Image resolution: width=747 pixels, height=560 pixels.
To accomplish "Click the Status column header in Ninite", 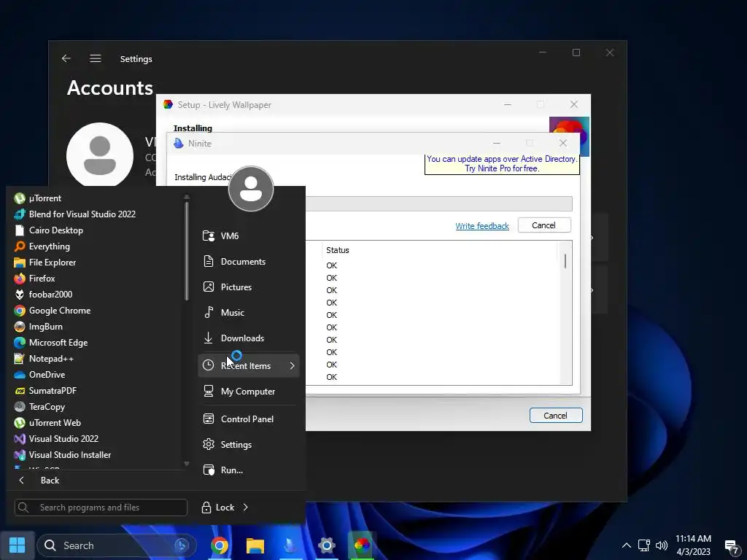I will tap(338, 250).
